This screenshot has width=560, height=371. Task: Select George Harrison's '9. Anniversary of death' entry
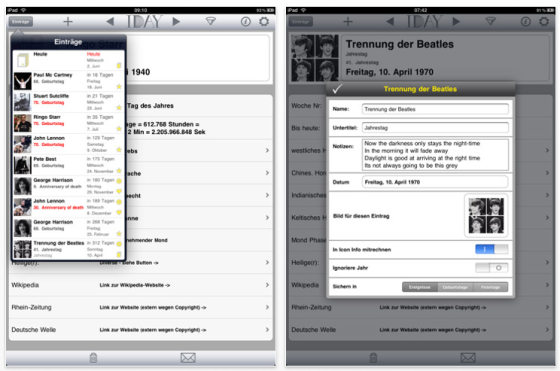[x=69, y=186]
